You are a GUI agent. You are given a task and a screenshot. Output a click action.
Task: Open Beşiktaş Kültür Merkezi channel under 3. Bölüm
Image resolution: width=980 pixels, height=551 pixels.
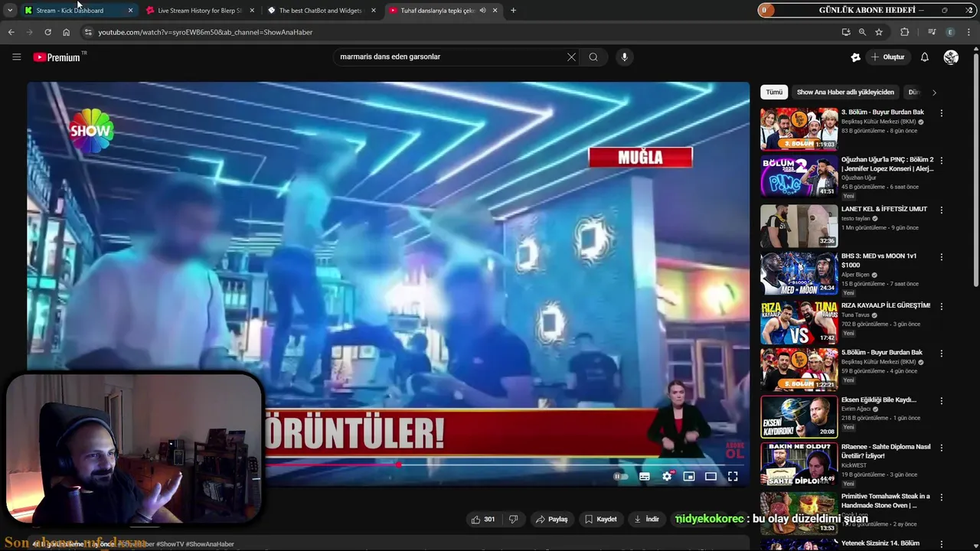pos(879,122)
